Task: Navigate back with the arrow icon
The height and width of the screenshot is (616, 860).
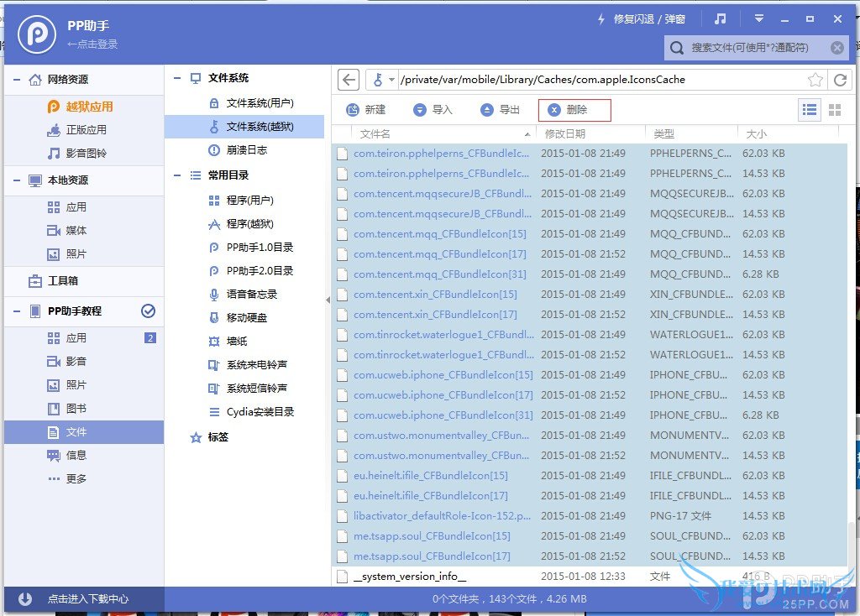Action: pyautogui.click(x=349, y=79)
